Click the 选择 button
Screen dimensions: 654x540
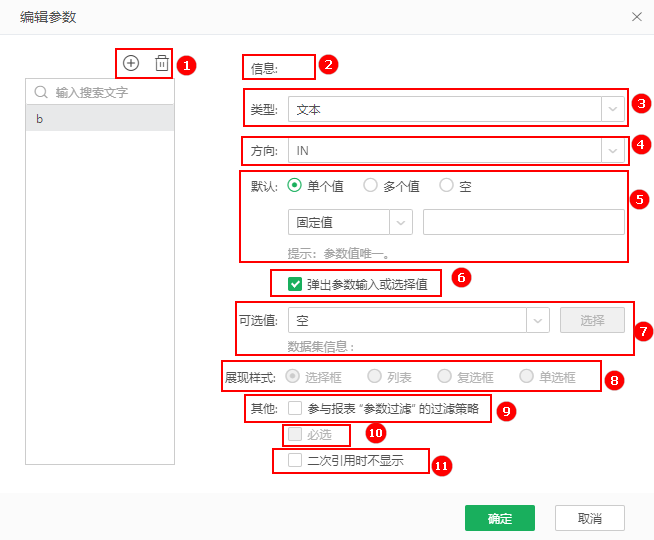click(x=592, y=320)
